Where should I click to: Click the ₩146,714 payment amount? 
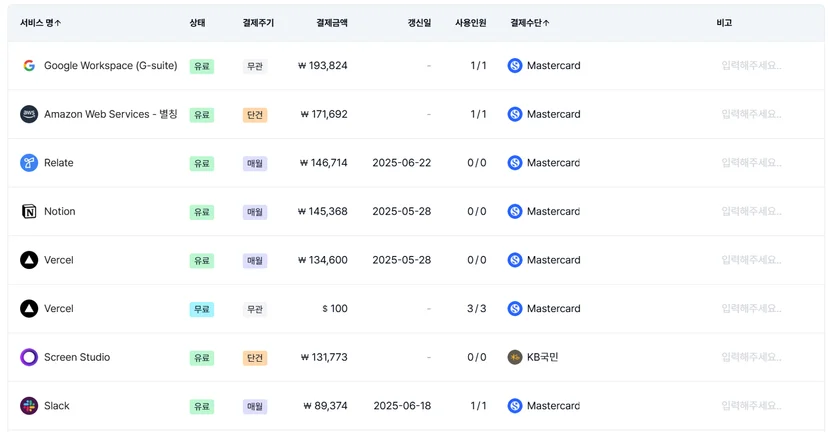coord(323,163)
